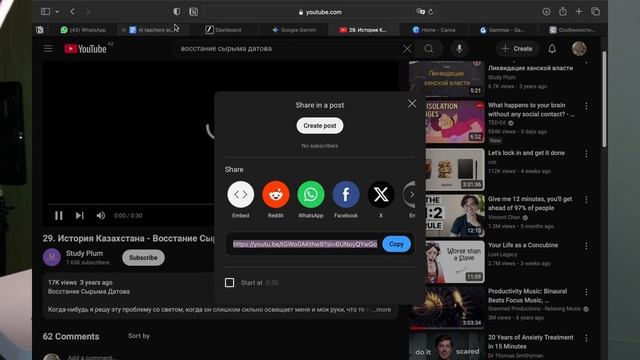The height and width of the screenshot is (360, 640).
Task: Click the Add a comment field
Action: (x=92, y=357)
